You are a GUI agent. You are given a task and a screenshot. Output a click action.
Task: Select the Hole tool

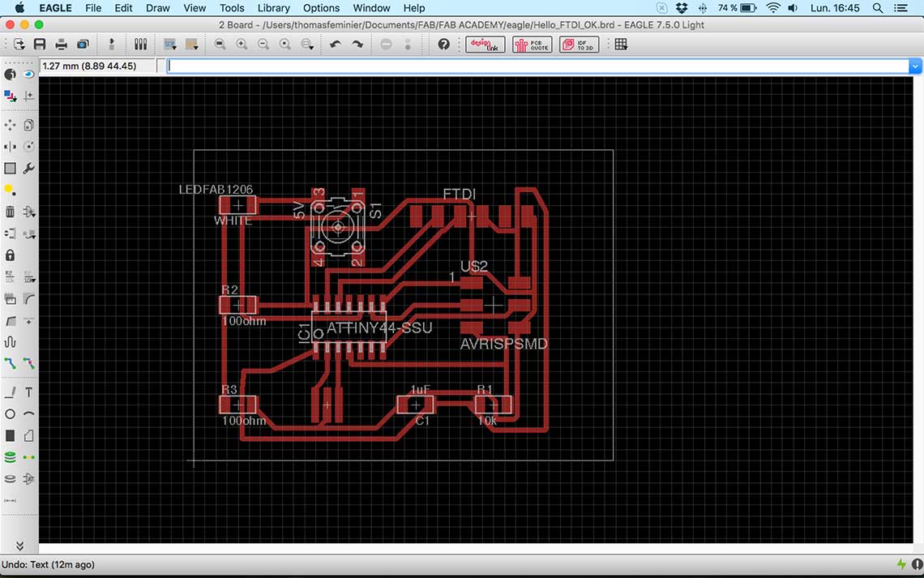[x=10, y=478]
